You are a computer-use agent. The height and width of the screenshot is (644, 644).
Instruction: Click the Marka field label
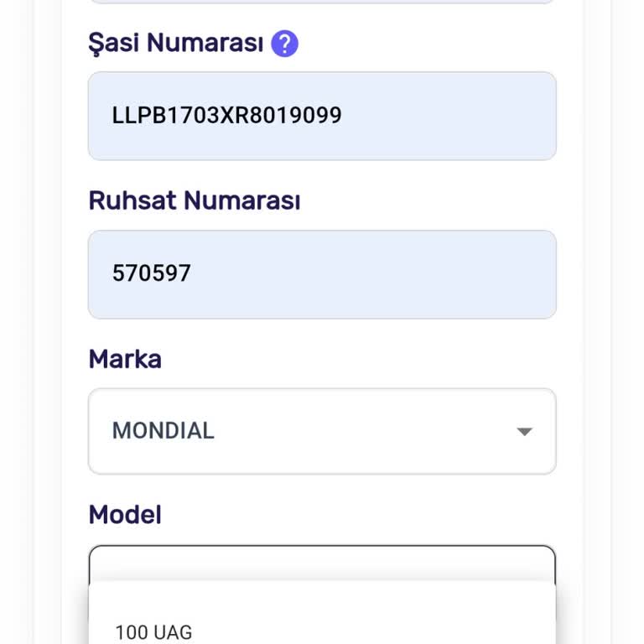pos(125,359)
